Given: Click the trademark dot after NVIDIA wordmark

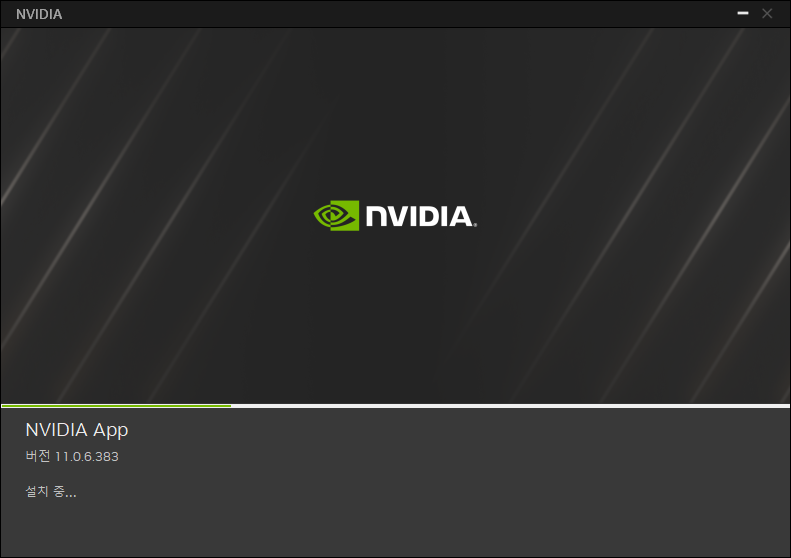Looking at the screenshot, I should [x=475, y=226].
